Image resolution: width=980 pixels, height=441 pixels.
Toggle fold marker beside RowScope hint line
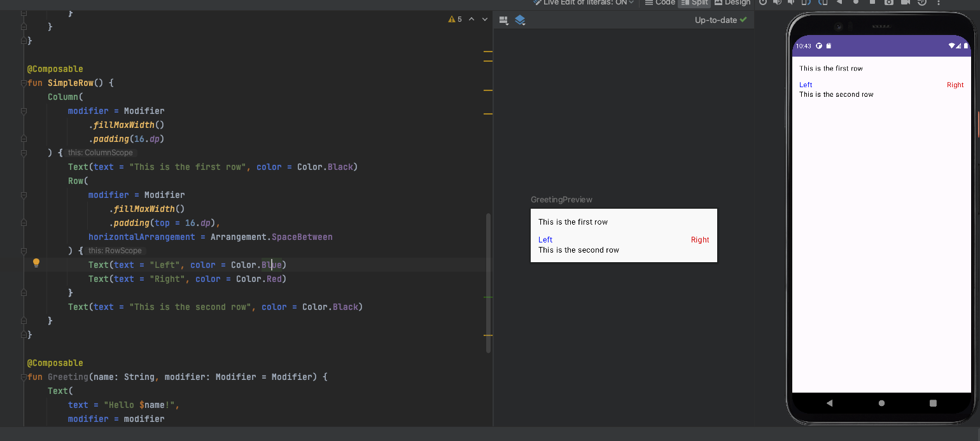[24, 251]
